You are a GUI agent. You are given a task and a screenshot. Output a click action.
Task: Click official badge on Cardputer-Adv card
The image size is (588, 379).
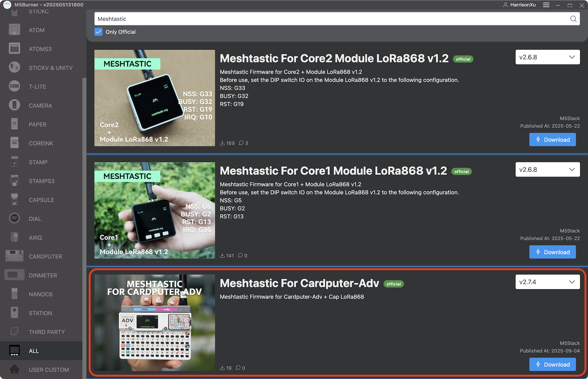(x=394, y=284)
